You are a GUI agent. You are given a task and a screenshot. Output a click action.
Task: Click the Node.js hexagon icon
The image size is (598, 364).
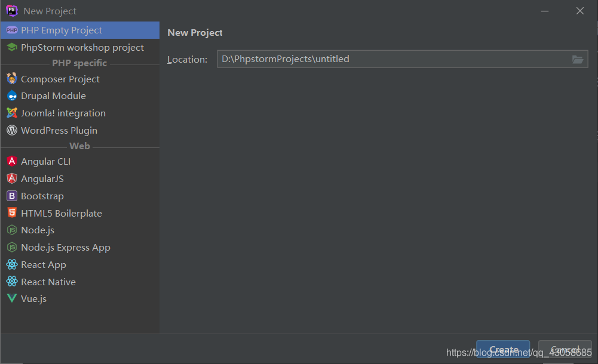[x=12, y=230]
